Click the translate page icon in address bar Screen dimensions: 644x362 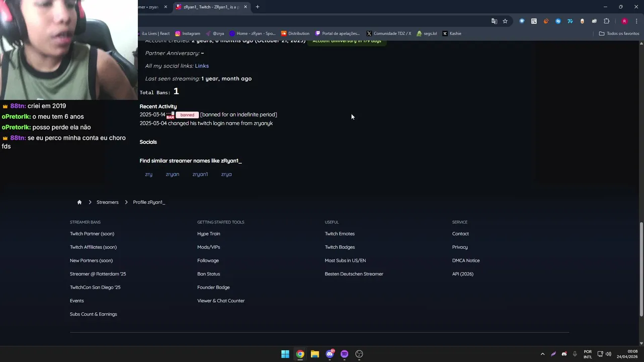tap(494, 21)
